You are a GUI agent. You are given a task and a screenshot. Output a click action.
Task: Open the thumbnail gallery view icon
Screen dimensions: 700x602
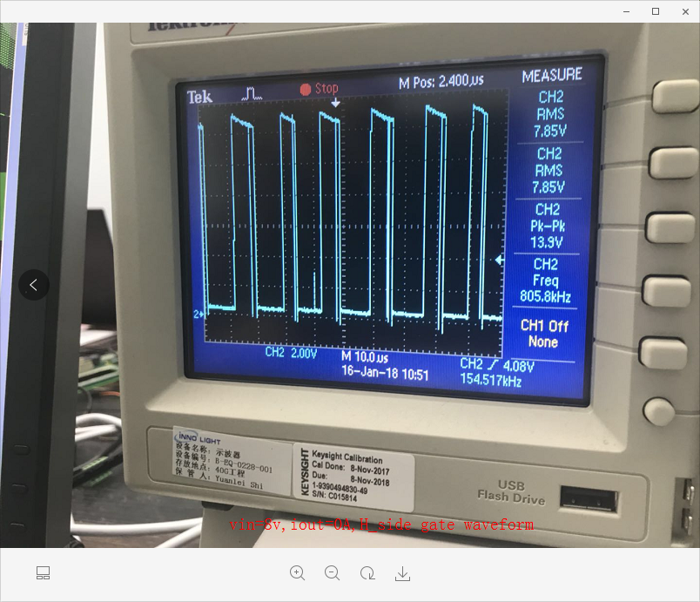coord(43,573)
